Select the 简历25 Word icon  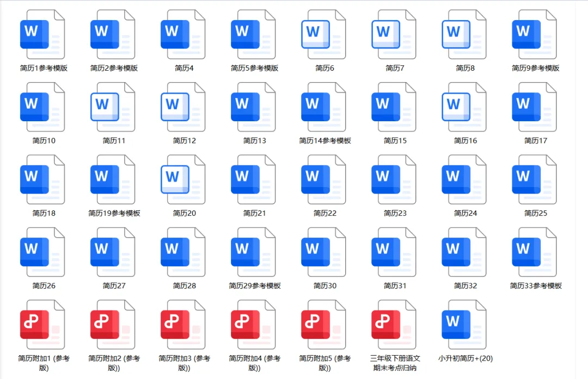click(535, 180)
